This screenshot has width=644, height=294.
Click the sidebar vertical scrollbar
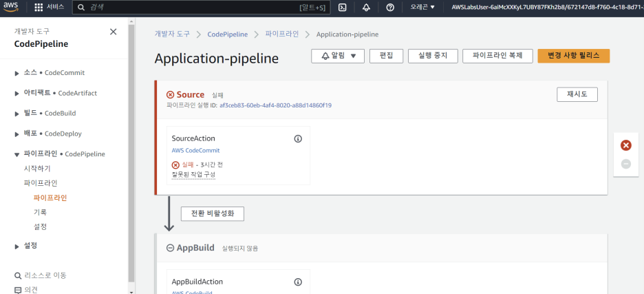click(131, 152)
